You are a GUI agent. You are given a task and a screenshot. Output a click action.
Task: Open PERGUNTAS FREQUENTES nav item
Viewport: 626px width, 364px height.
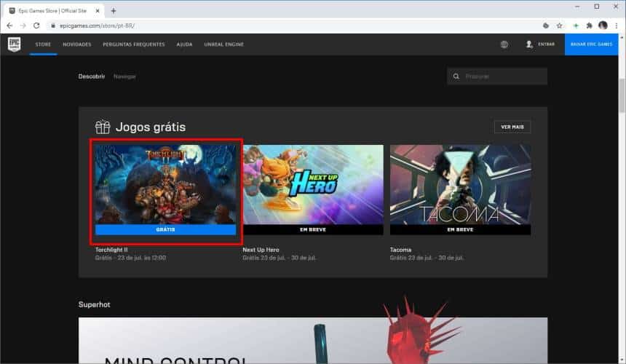[134, 44]
